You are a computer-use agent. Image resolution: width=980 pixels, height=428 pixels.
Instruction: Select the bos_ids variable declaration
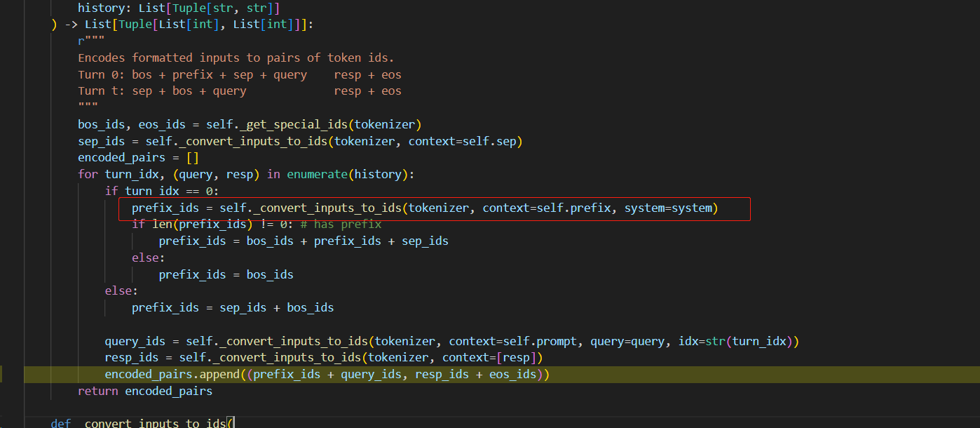click(x=100, y=124)
